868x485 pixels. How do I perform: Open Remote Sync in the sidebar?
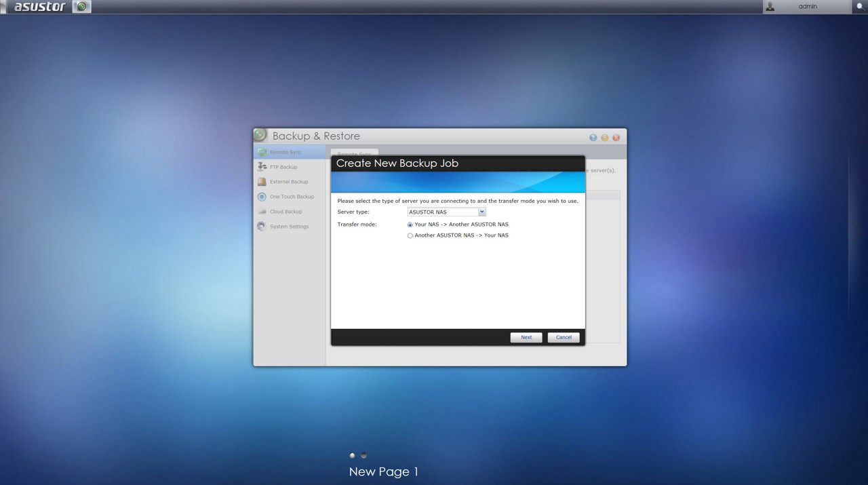[290, 152]
